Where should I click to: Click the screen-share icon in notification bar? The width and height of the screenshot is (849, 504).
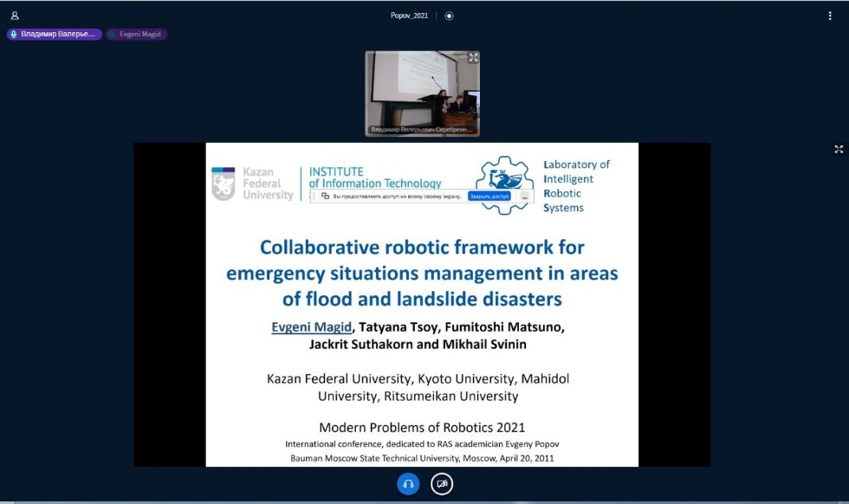(325, 197)
